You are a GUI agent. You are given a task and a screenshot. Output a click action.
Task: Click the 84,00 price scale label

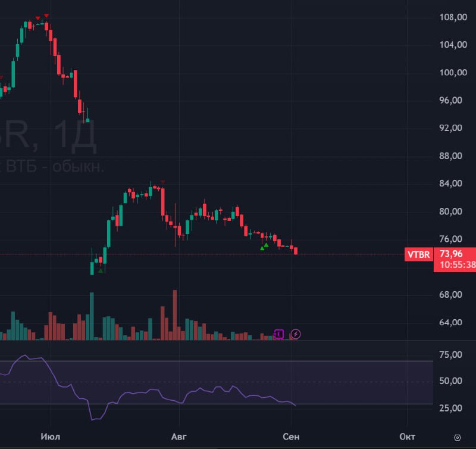coord(450,183)
